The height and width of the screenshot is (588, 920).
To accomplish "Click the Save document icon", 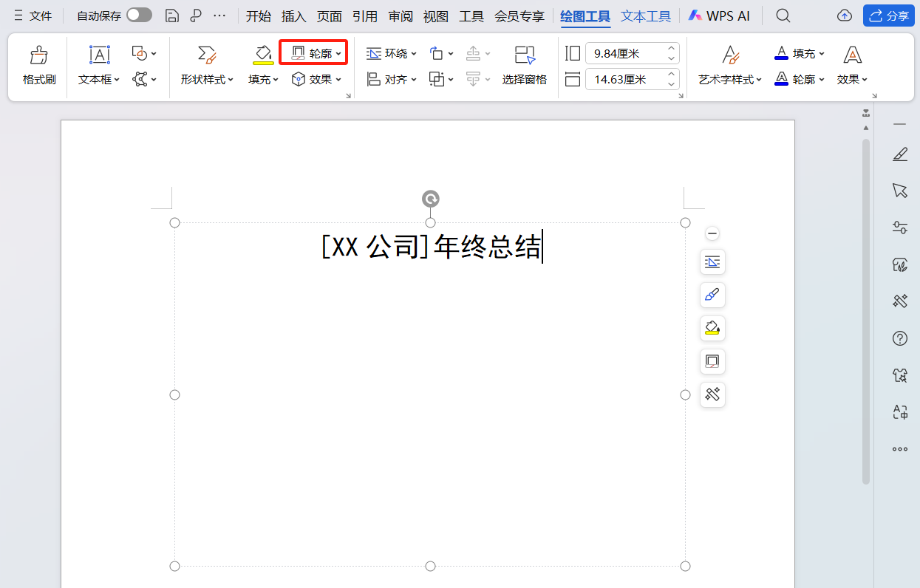I will [x=172, y=15].
